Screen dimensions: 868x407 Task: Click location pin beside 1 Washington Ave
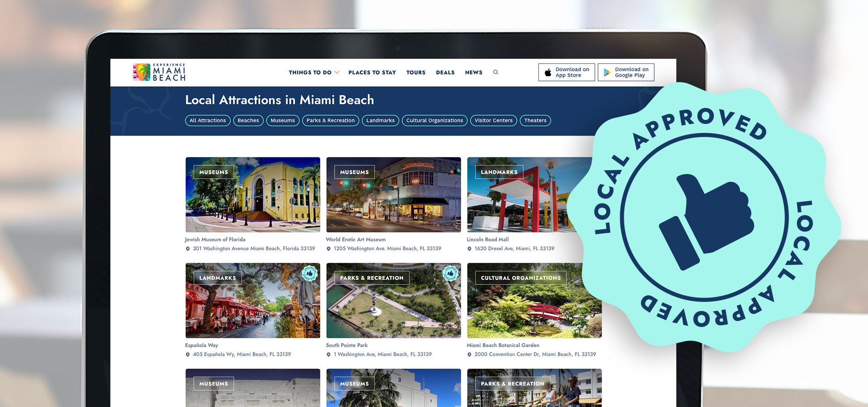coord(329,355)
